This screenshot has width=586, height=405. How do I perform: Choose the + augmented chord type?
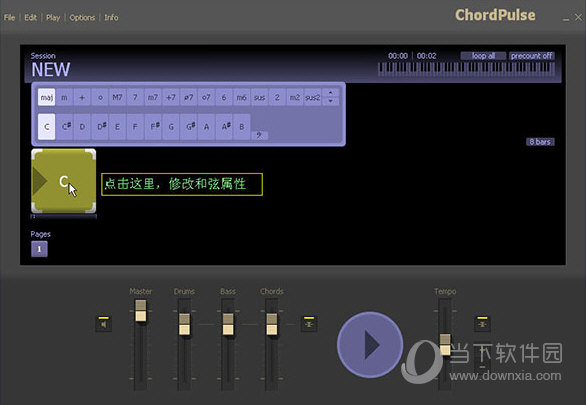coord(82,98)
